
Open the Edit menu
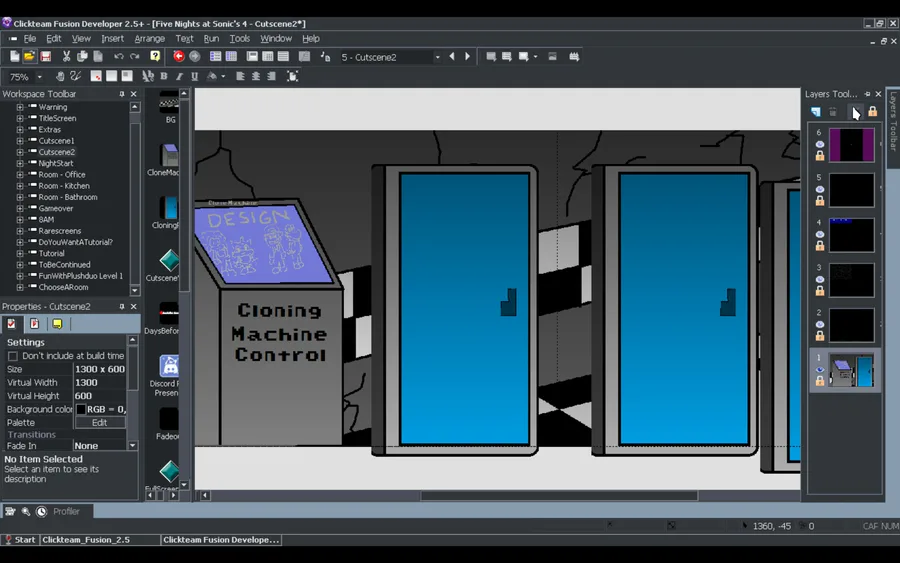point(53,38)
